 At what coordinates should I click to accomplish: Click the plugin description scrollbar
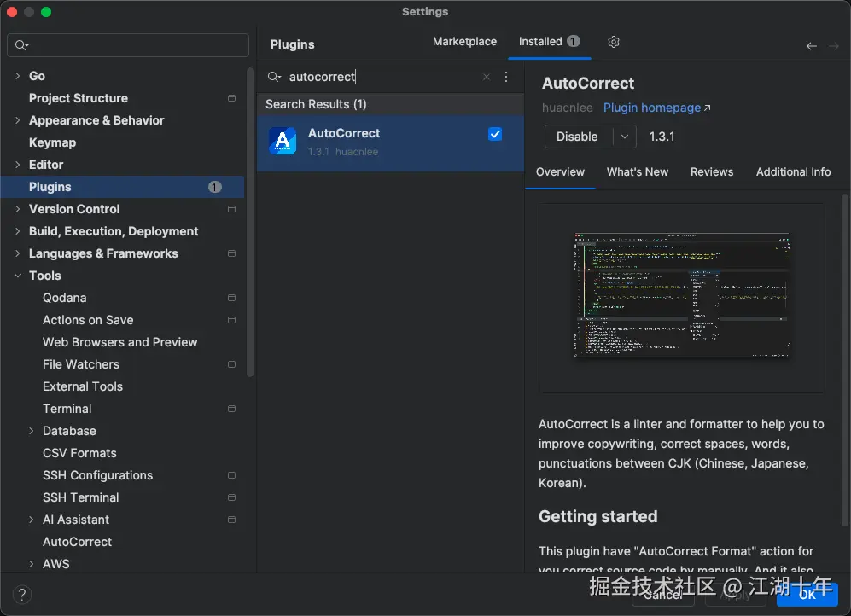[x=844, y=359]
